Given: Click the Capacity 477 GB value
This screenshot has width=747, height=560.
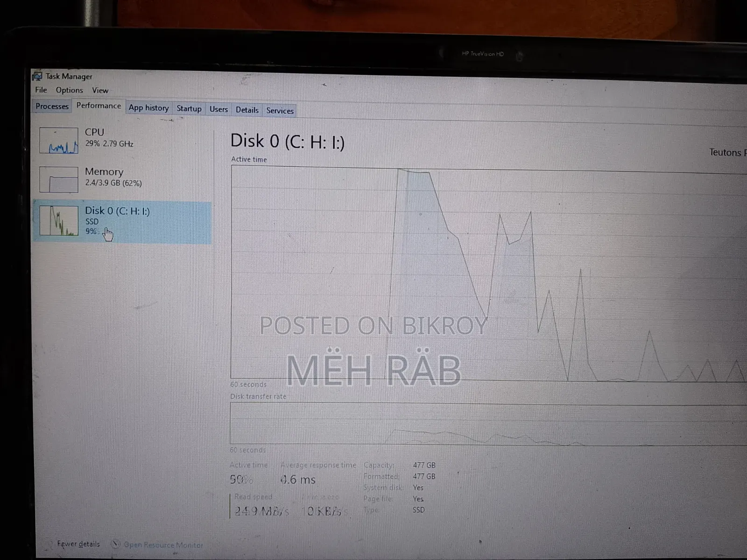Looking at the screenshot, I should coord(424,465).
